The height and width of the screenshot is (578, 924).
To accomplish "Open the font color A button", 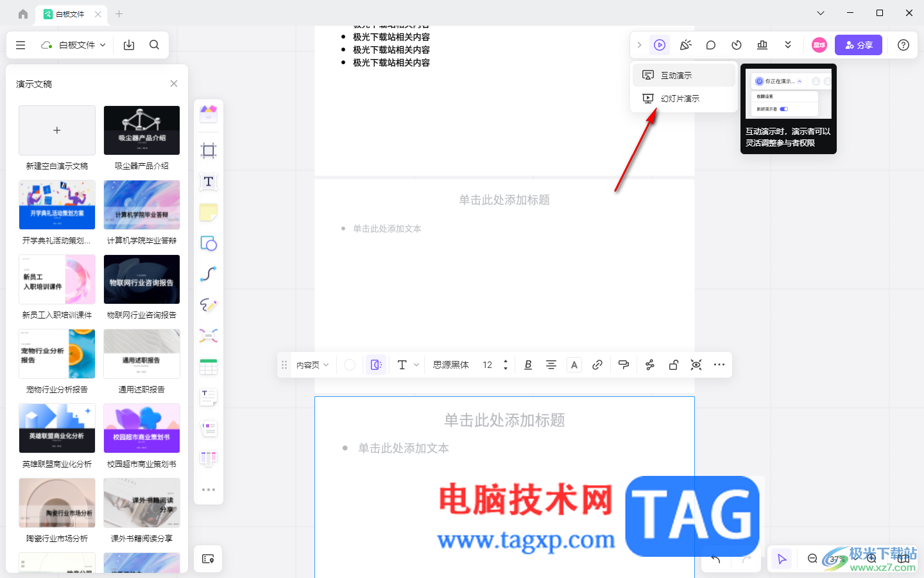I will 574,365.
